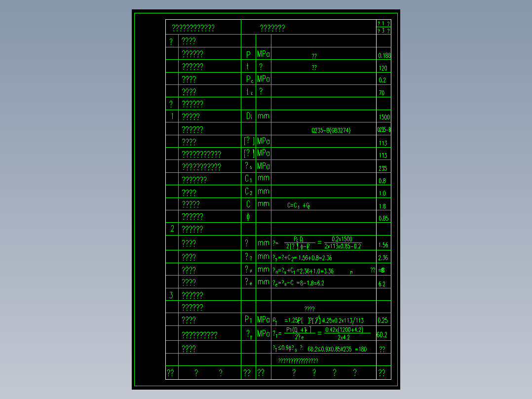Click the 0.8 value in the C1 row
The width and height of the screenshot is (532, 399).
tap(382, 181)
